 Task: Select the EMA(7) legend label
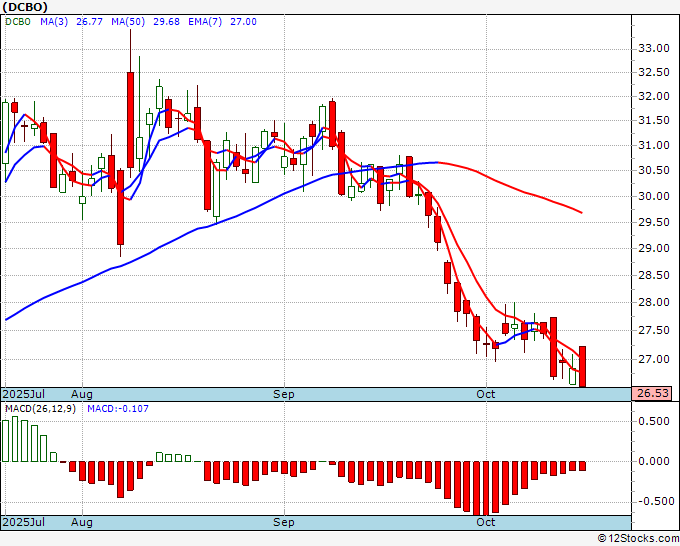tap(205, 22)
